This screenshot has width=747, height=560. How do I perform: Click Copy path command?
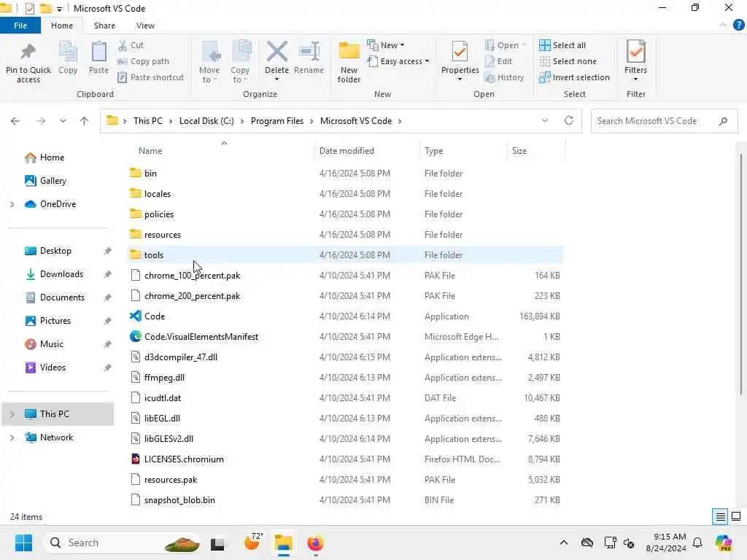pos(143,61)
